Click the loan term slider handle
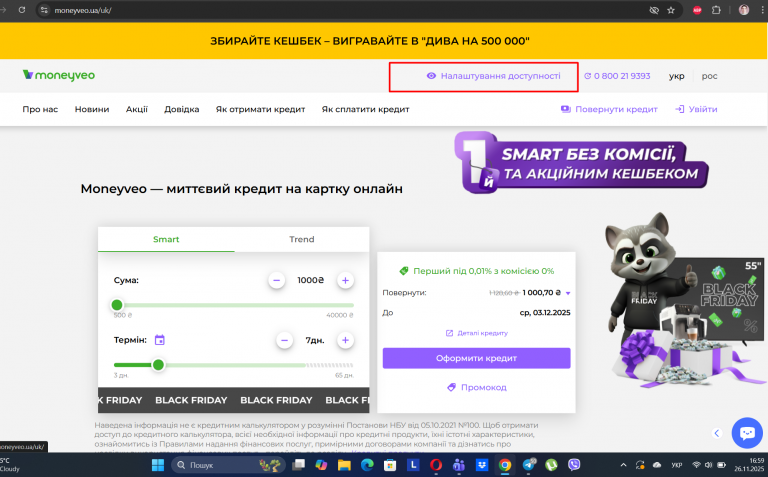 click(158, 365)
